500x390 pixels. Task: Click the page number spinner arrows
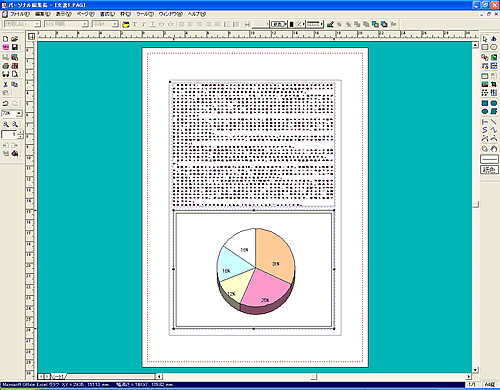click(x=20, y=134)
